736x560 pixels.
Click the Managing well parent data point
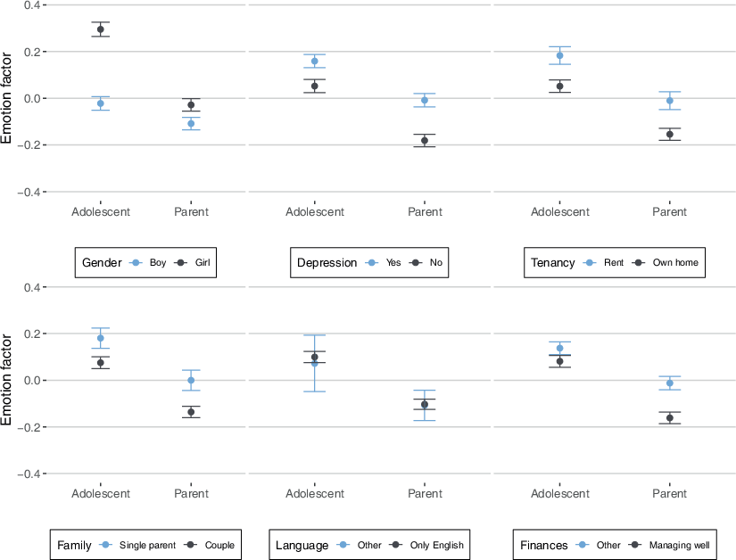pos(670,417)
